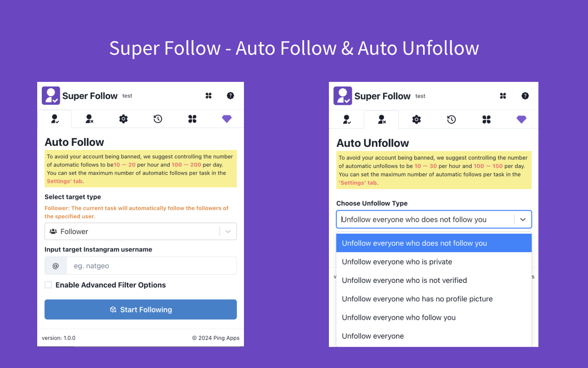This screenshot has width=588, height=368.
Task: Expand the Choose Unfollow Type dropdown chevron
Action: click(x=523, y=219)
